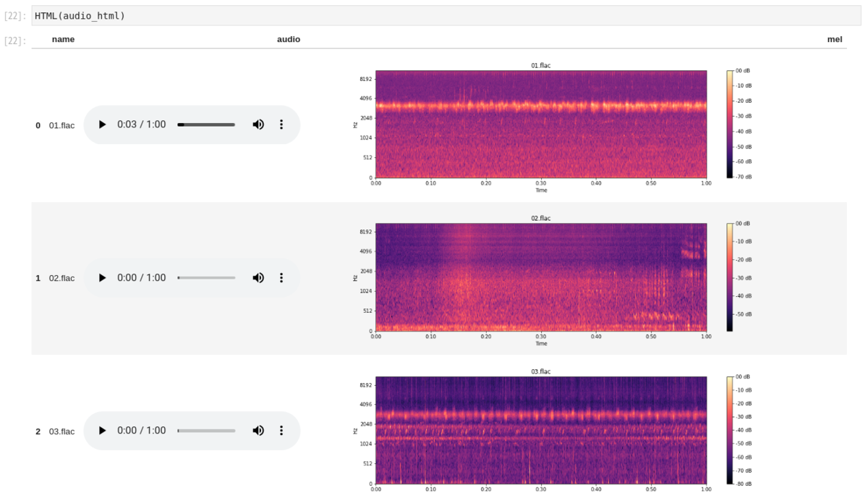This screenshot has height=493, width=868.
Task: Click the [22] input prompt label
Action: pyautogui.click(x=15, y=15)
